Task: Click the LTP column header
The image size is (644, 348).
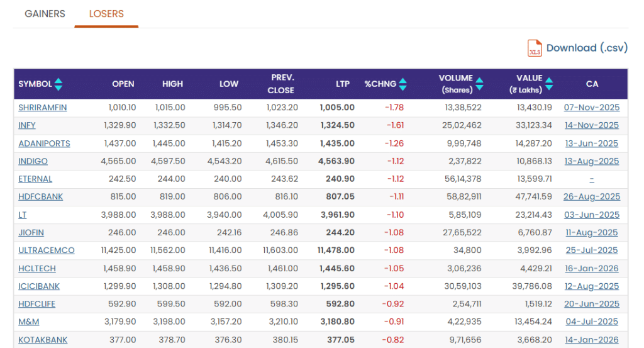Action: point(342,84)
